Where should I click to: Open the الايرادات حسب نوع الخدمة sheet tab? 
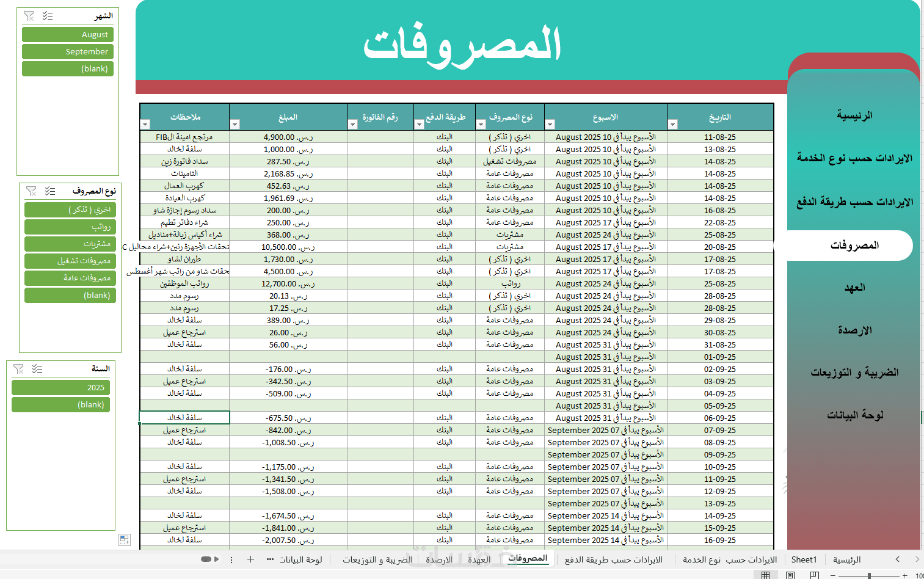730,559
